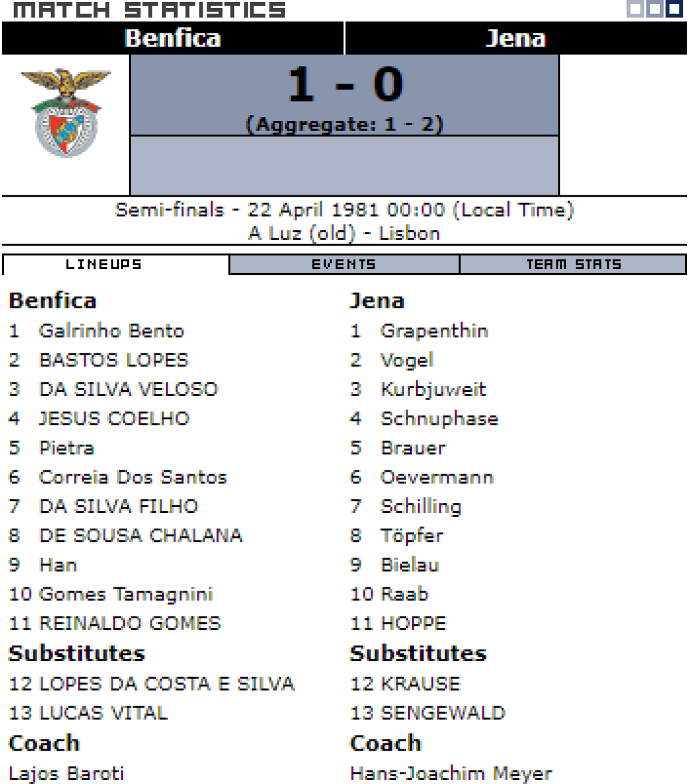691x784 pixels.
Task: Click coach Lajos Baroti
Action: click(66, 774)
